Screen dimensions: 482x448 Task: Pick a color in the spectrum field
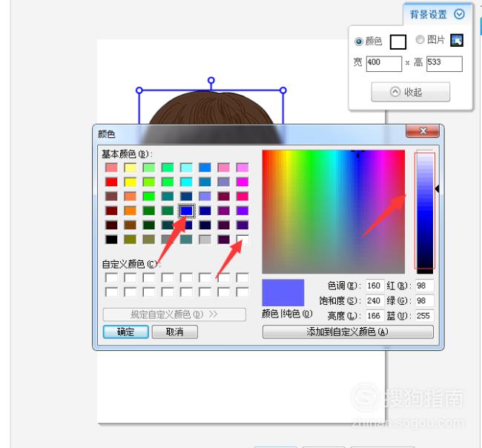click(x=333, y=212)
